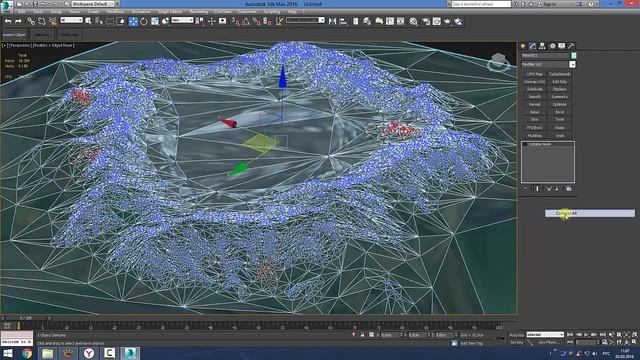640x360 pixels.
Task: Click the Configure Modifier Sets icon
Action: (x=569, y=189)
